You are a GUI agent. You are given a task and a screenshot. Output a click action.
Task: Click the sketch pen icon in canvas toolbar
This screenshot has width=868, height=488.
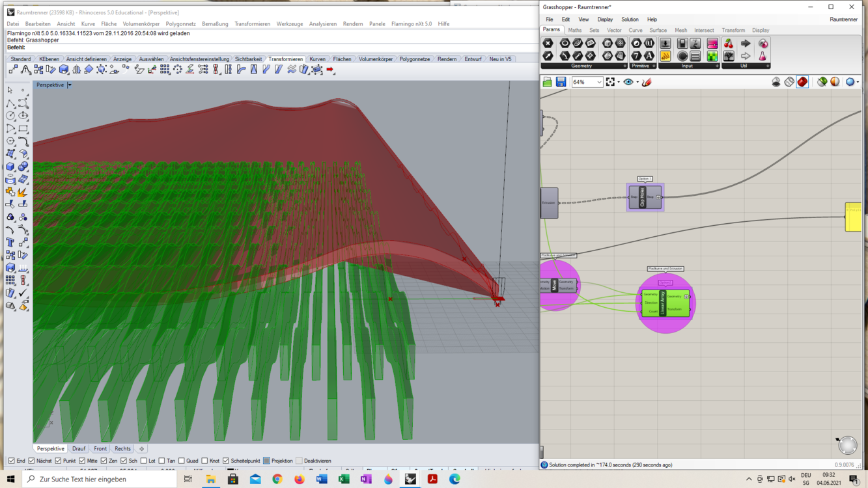(x=647, y=82)
